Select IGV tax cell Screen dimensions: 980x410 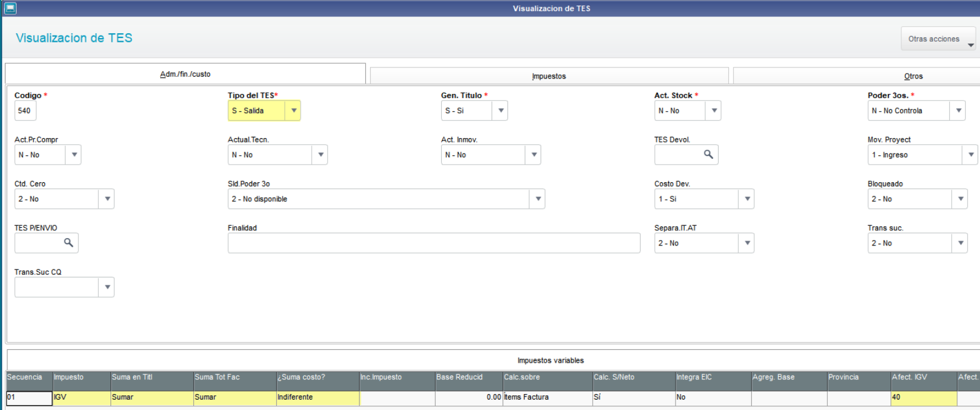pos(81,398)
